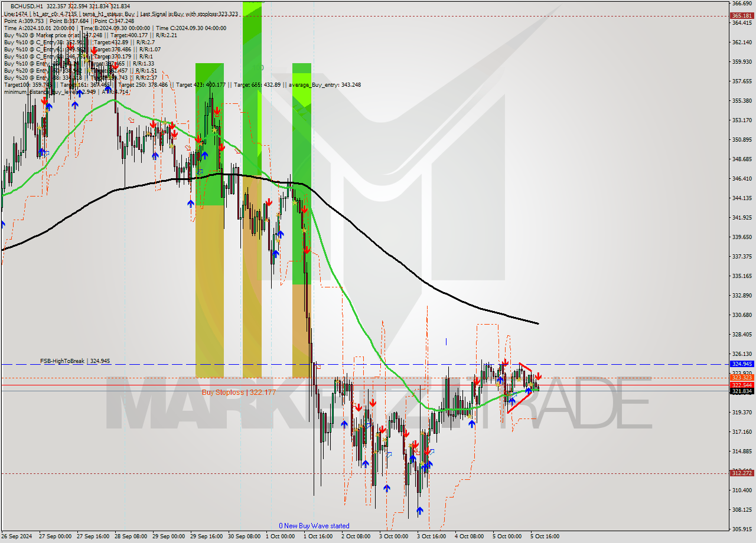Click the red 322.544 price tag
Viewport: 756px width, 543px height.
pyautogui.click(x=742, y=385)
